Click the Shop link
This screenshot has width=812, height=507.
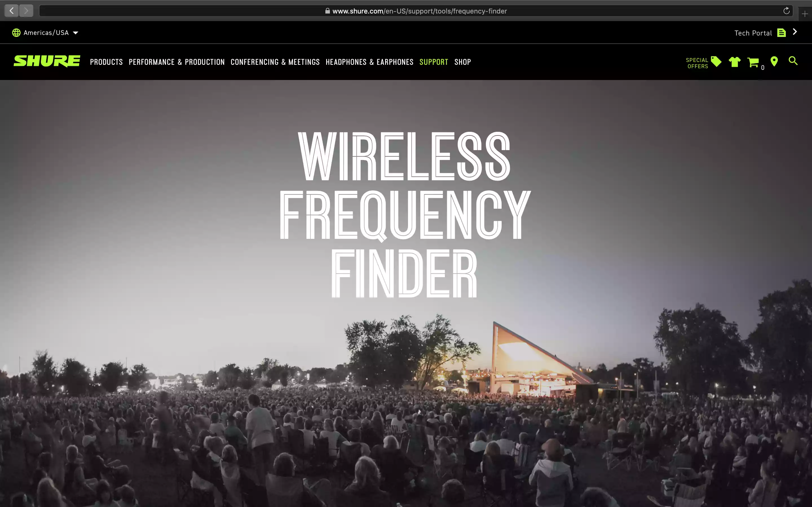[x=462, y=62]
